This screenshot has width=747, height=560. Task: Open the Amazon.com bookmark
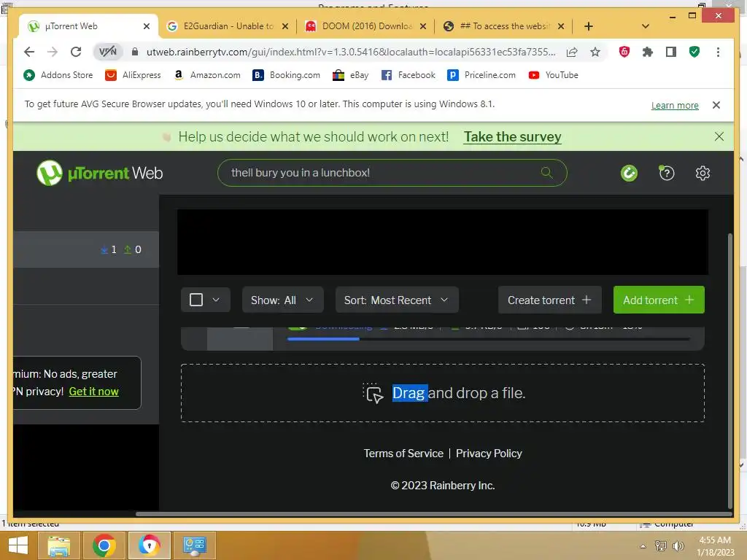coord(206,75)
